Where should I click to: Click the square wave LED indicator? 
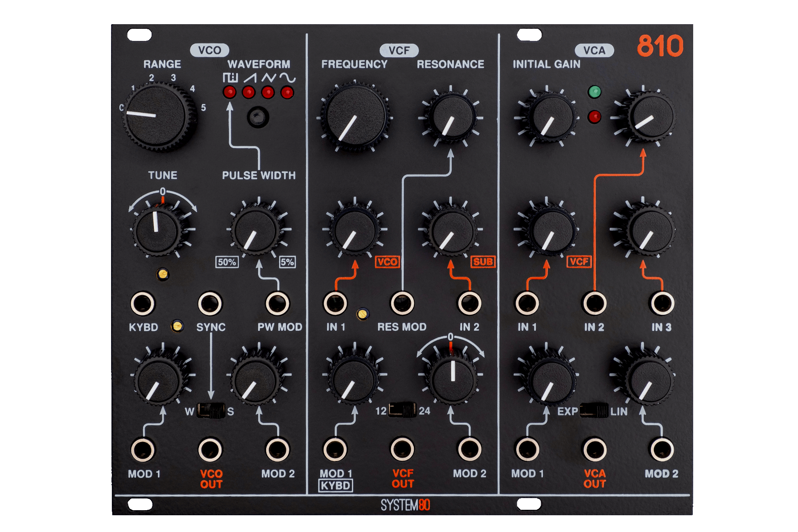[230, 93]
